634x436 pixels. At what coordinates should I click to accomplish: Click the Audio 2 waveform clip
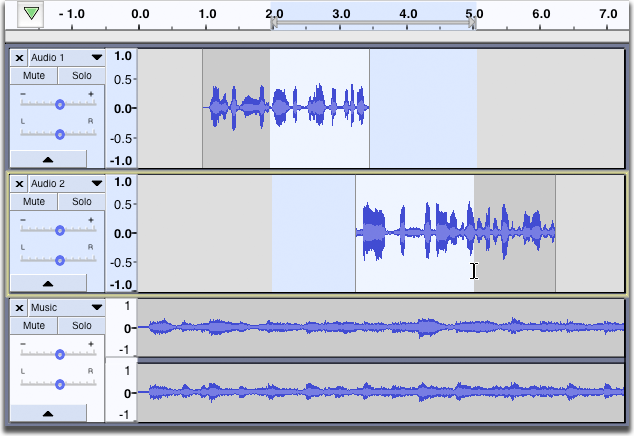tap(455, 233)
